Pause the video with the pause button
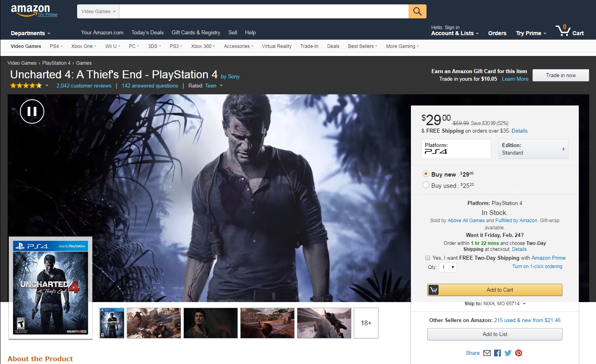The image size is (596, 364). coord(32,111)
